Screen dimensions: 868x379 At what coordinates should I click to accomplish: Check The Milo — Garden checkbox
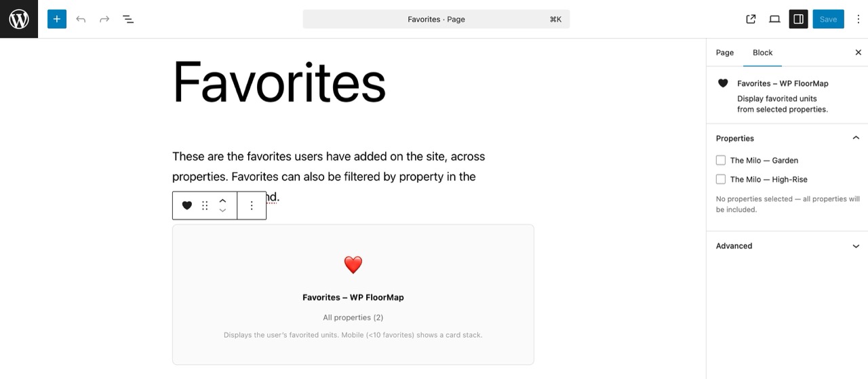point(721,161)
